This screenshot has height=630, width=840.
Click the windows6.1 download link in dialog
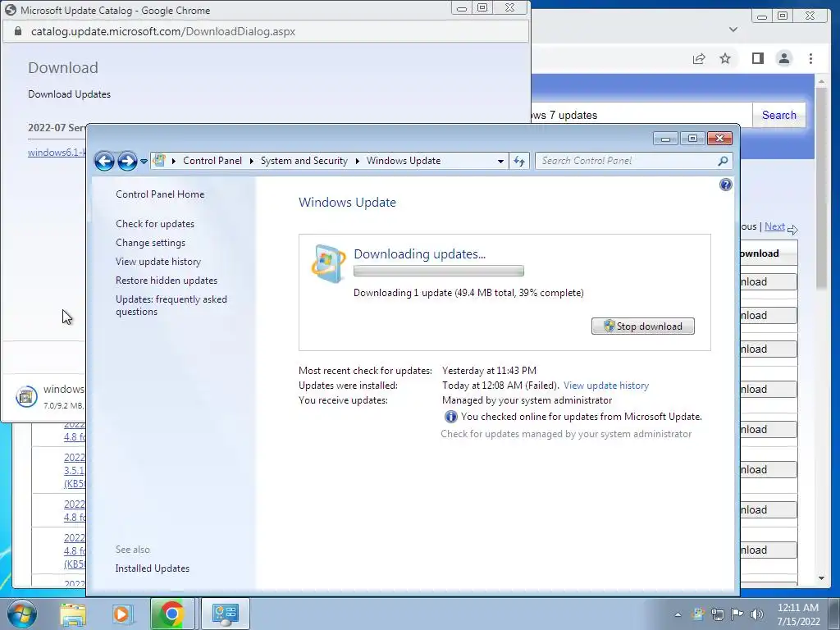click(x=57, y=153)
